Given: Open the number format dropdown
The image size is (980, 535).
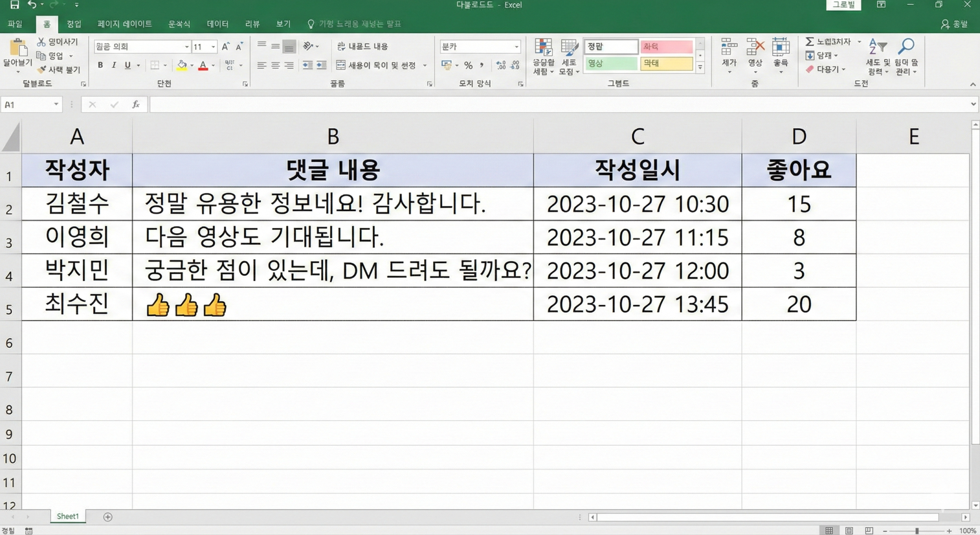Looking at the screenshot, I should tap(516, 47).
